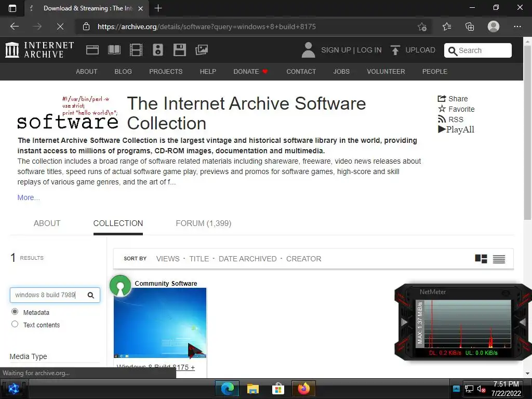Image resolution: width=532 pixels, height=399 pixels.
Task: Click the Internet Archive Search field
Action: click(x=478, y=50)
